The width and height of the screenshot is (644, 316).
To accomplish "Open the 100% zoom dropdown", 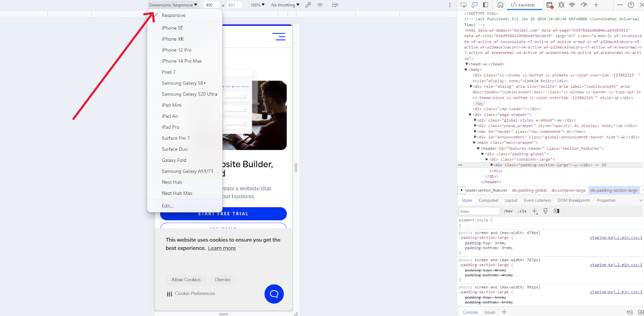I will click(257, 5).
